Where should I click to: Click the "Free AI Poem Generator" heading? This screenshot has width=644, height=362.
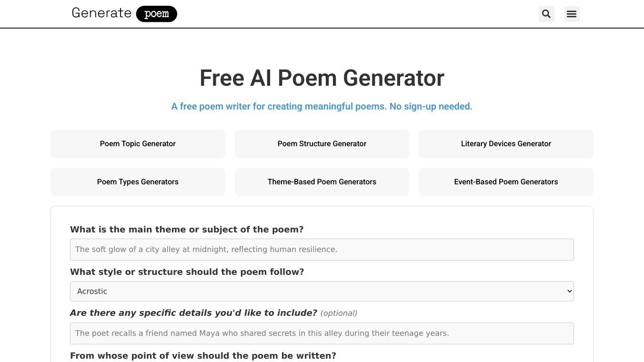click(x=322, y=78)
